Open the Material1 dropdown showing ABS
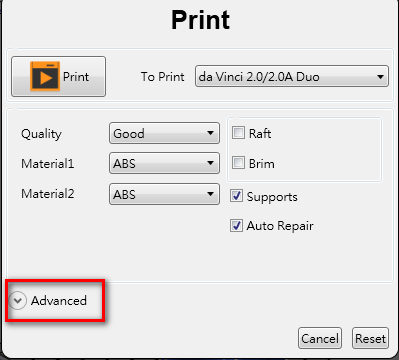 coord(164,163)
